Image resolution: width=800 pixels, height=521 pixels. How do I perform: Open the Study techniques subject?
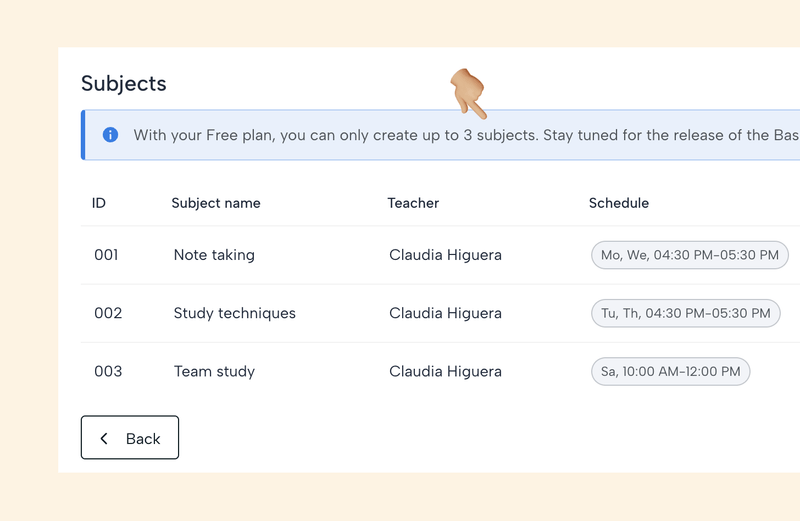235,313
